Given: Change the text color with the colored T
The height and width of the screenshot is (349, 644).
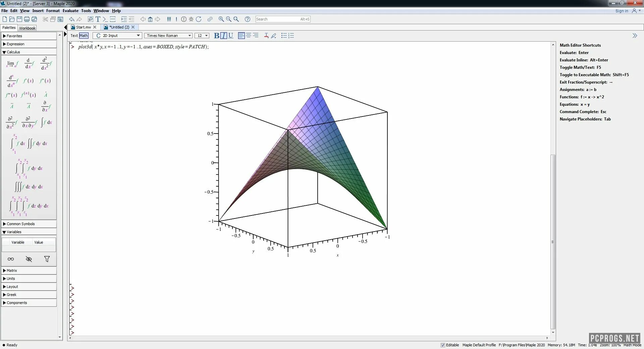Looking at the screenshot, I should point(266,36).
